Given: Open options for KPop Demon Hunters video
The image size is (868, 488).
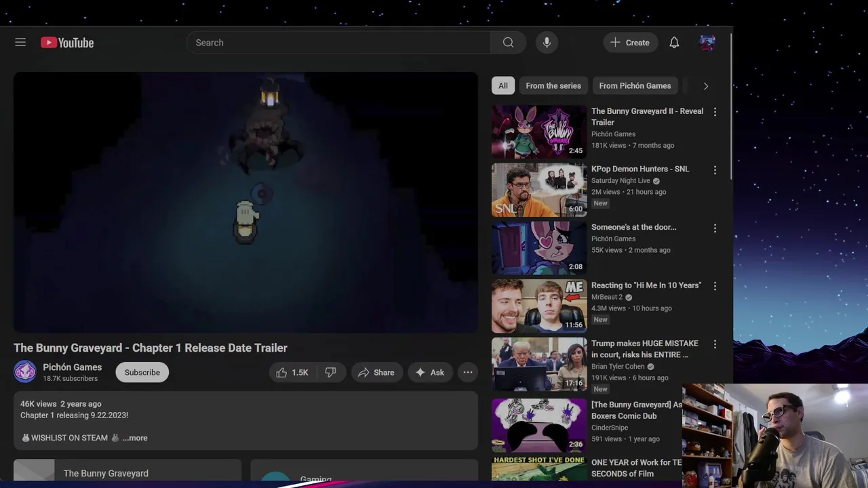Looking at the screenshot, I should (715, 170).
